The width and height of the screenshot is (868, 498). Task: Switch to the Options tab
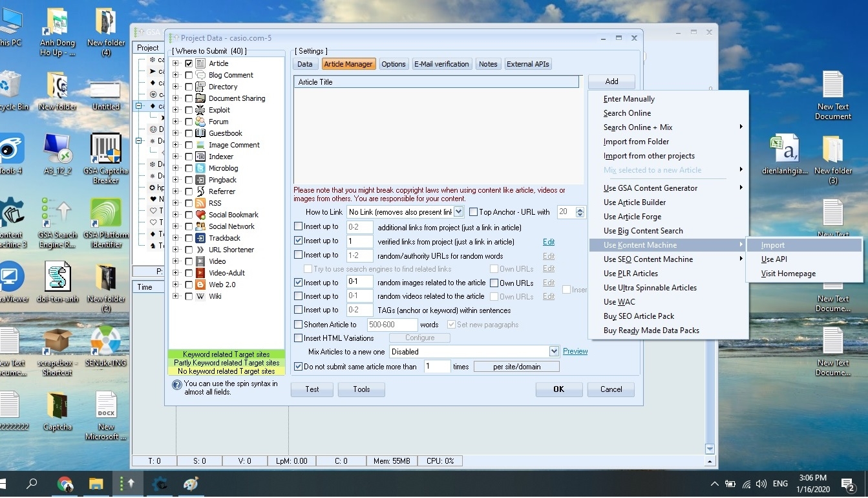click(394, 64)
